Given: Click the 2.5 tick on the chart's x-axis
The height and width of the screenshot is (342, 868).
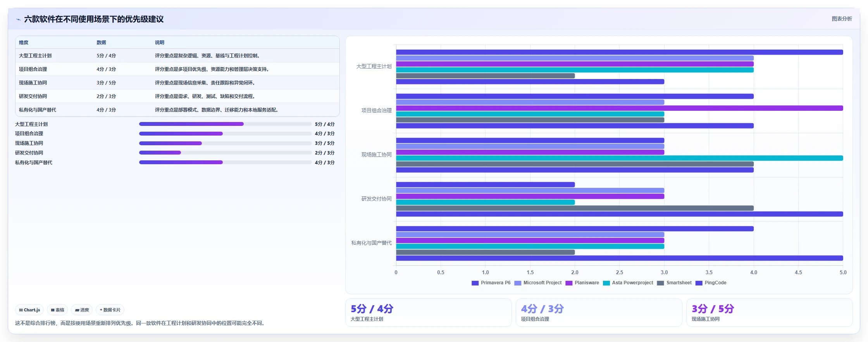Looking at the screenshot, I should click(619, 272).
